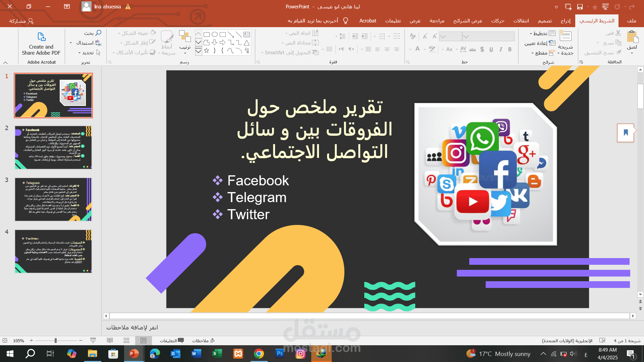Choose the right arrow shape in the gallery
The width and height of the screenshot is (644, 362).
tap(222, 43)
